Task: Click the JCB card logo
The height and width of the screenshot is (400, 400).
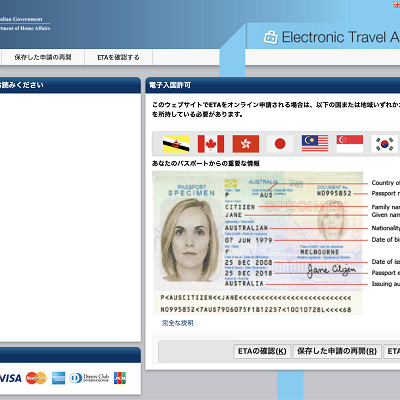Action: (120, 378)
